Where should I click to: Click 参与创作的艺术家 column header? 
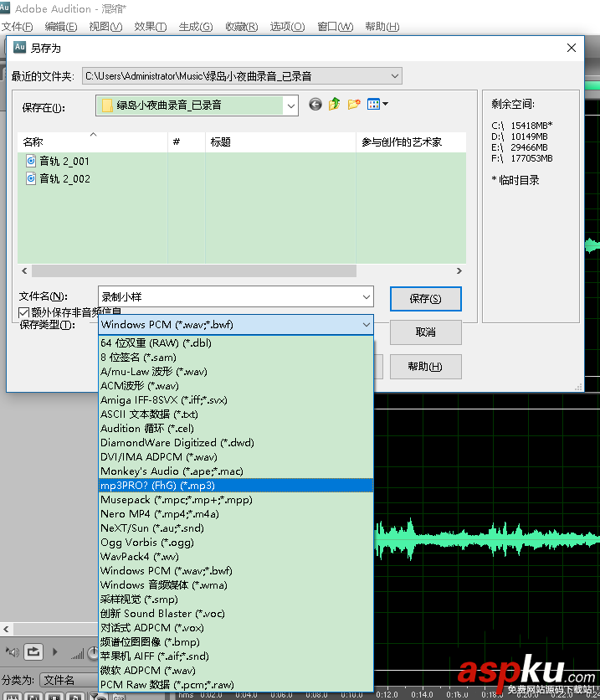pos(411,142)
